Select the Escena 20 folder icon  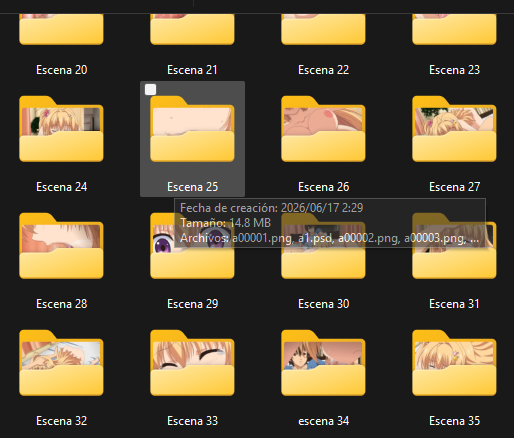(x=61, y=29)
